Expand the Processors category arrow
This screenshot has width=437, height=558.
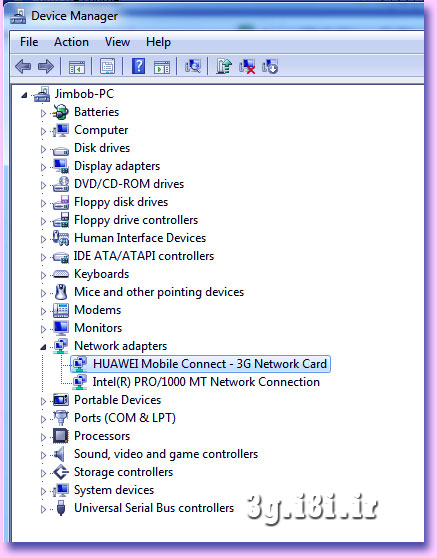point(43,437)
